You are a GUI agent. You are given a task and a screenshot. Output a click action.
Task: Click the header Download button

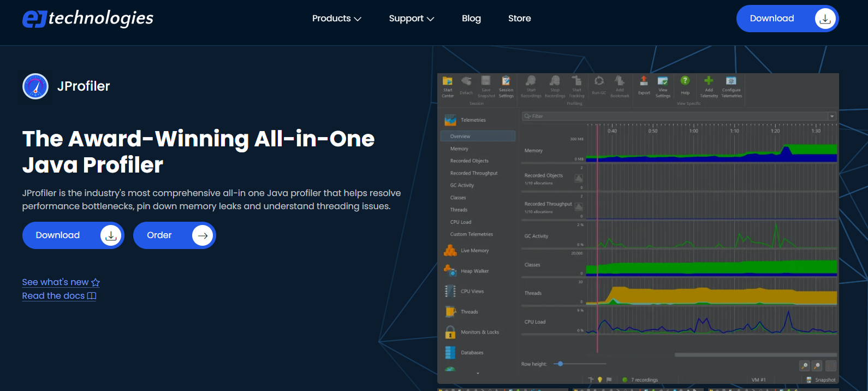[x=787, y=19]
